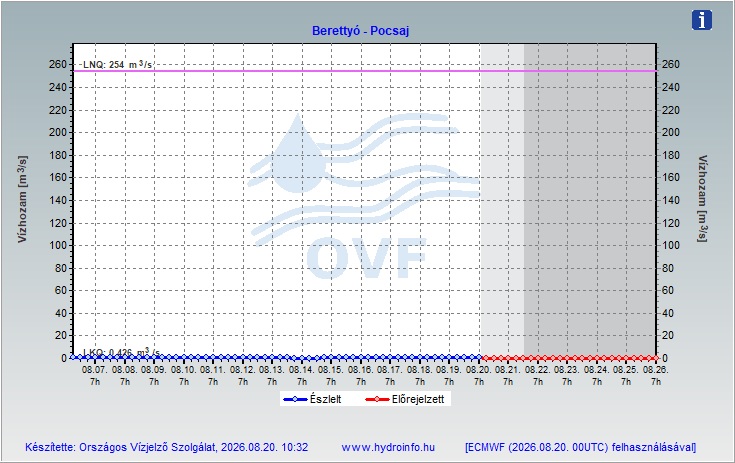Select the Előrejelzett legend label
Viewport: 735px width, 463px height.
tap(418, 399)
